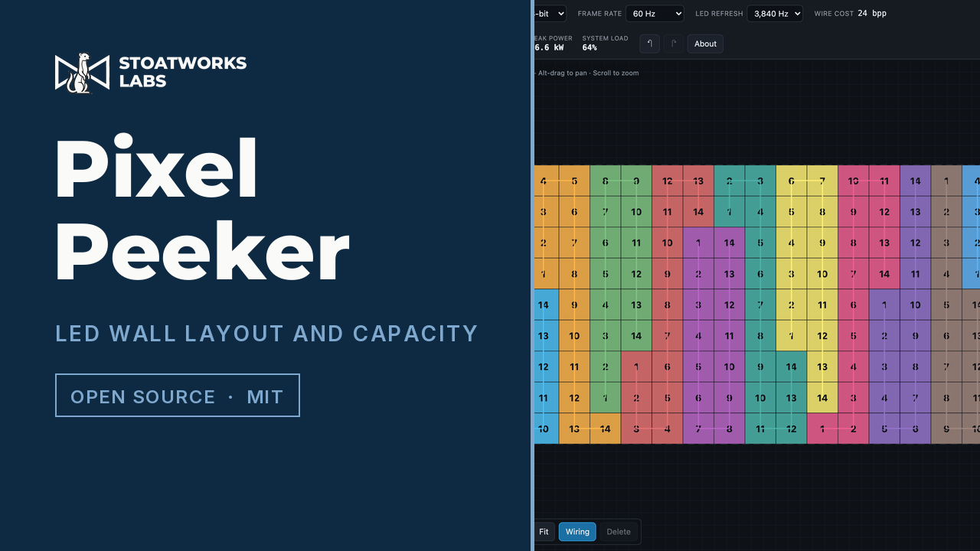Click the redo arrow icon beside About
This screenshot has width=980, height=551.
[x=673, y=44]
